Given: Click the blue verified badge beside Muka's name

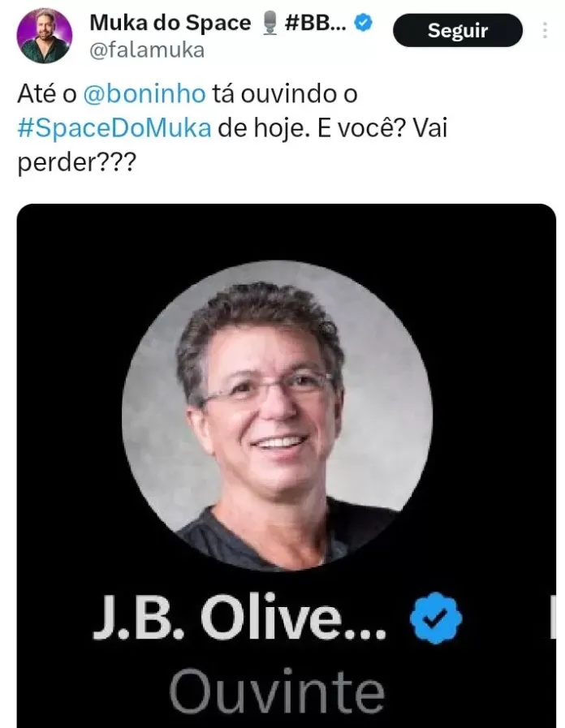Looking at the screenshot, I should coord(363,22).
